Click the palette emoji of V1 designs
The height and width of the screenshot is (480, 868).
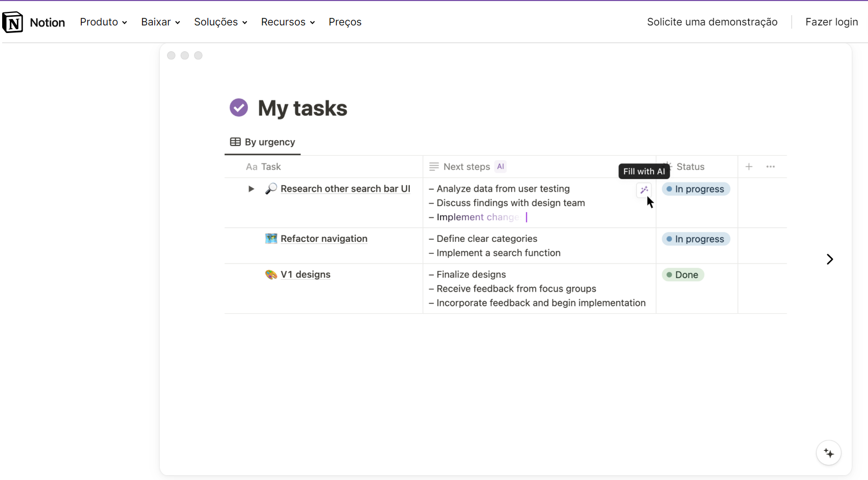[271, 274]
